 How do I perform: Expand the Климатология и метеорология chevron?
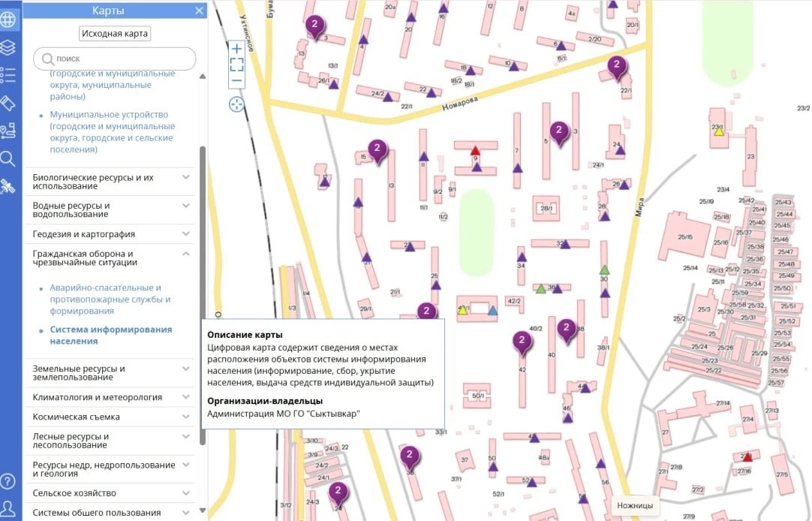point(186,397)
